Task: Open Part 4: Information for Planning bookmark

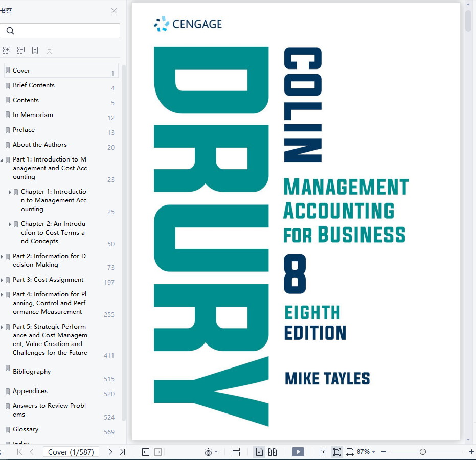Action: 50,303
